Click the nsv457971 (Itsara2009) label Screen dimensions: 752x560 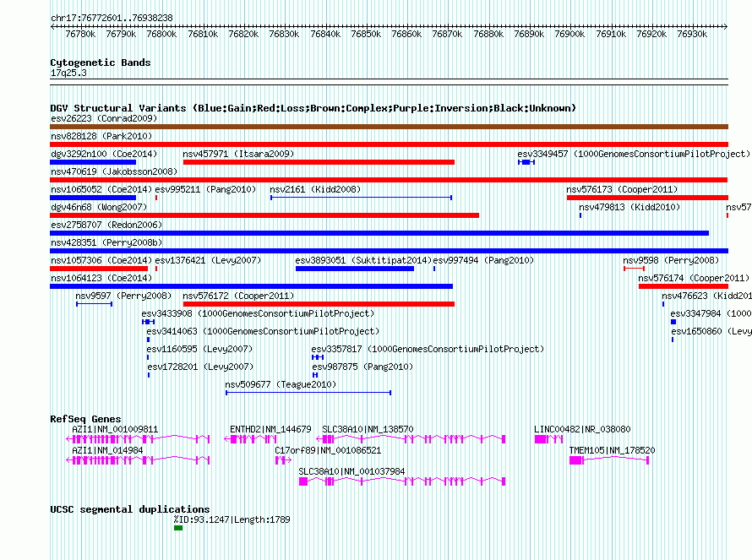click(x=238, y=154)
